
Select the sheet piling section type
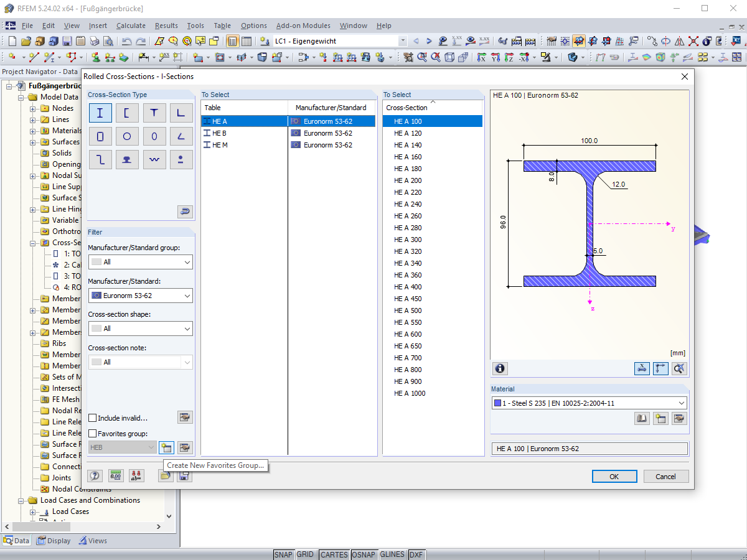154,159
